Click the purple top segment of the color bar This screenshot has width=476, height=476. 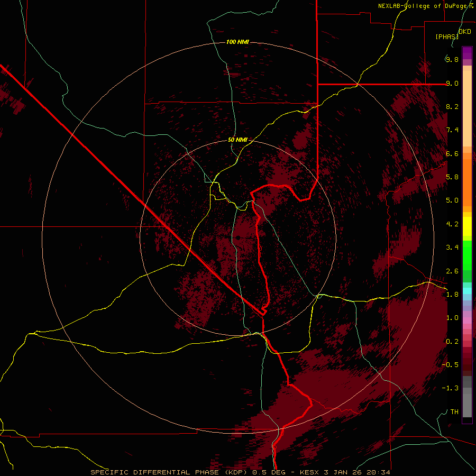(x=467, y=53)
